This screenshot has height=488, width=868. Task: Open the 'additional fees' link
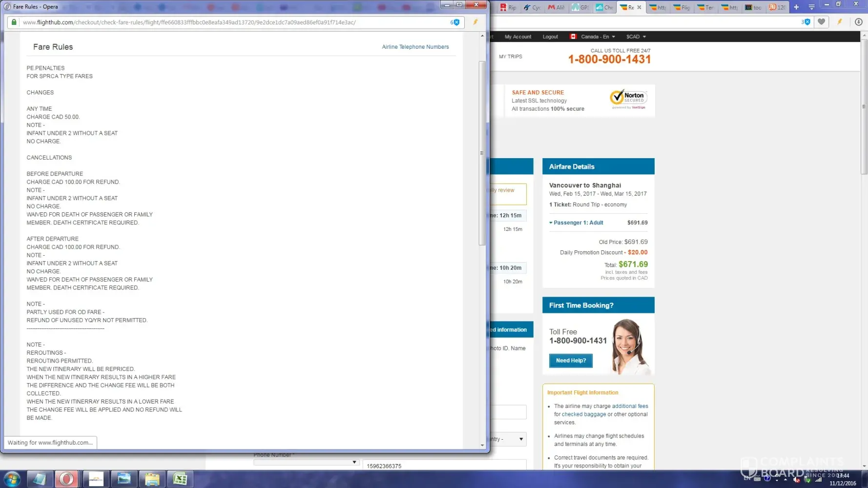[x=630, y=406]
